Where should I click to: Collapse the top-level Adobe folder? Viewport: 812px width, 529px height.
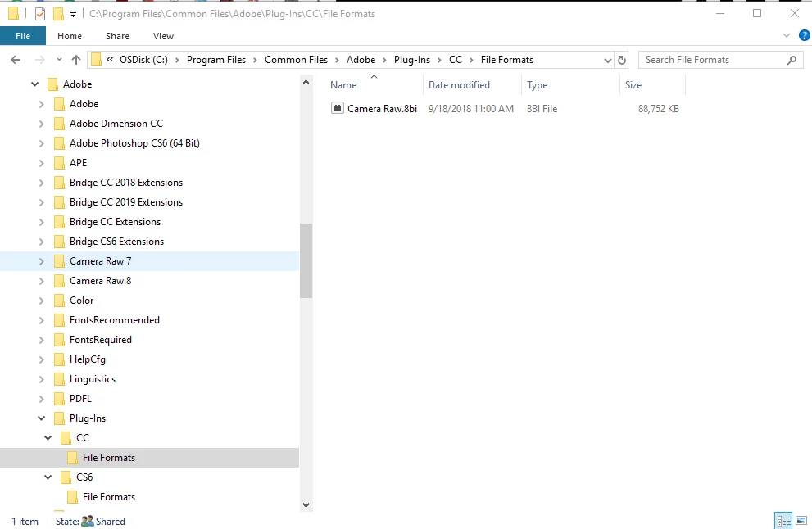click(x=34, y=84)
